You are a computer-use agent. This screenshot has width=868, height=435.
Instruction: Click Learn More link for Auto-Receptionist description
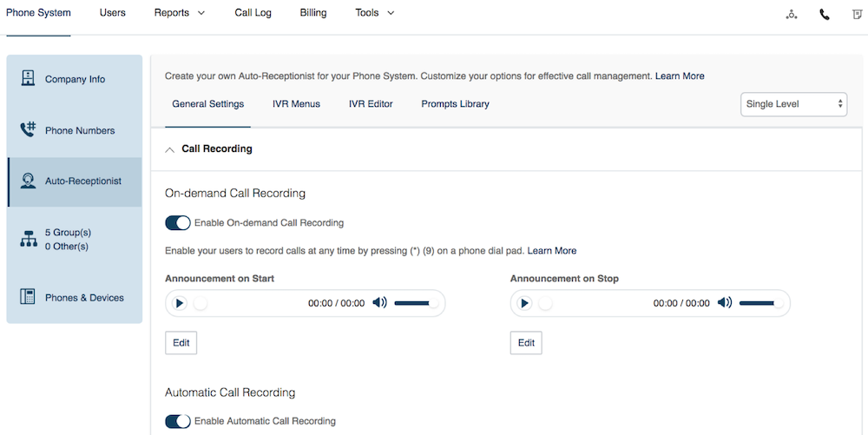(x=680, y=76)
